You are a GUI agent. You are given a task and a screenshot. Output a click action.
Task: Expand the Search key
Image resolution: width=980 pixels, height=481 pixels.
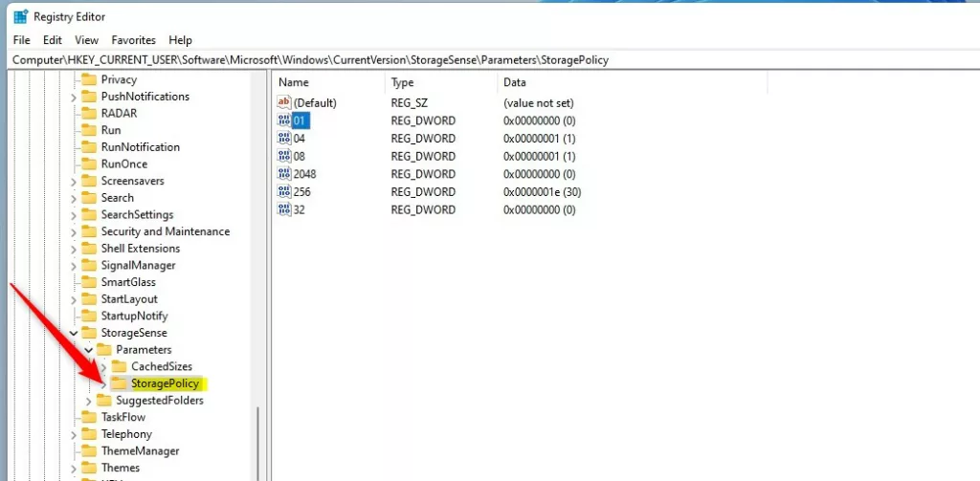point(74,198)
